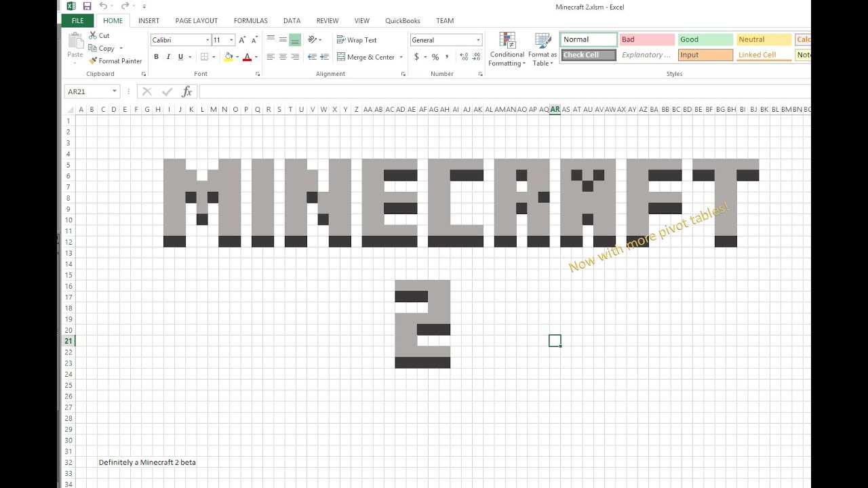Open Format as Table gallery

pos(542,49)
